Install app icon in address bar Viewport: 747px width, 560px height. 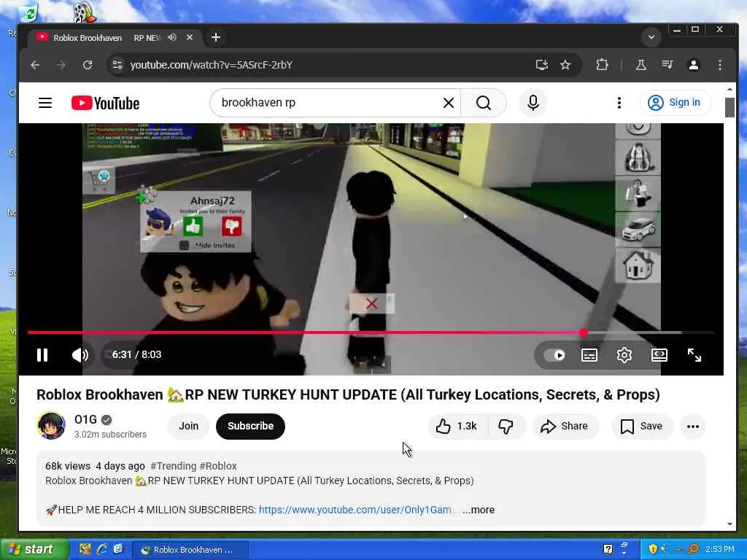(x=542, y=65)
